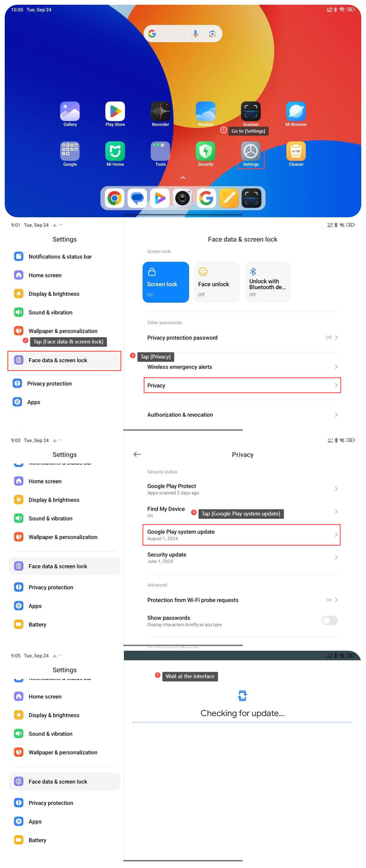The image size is (366, 868).
Task: Tap the Google voice search microphone
Action: 195,34
